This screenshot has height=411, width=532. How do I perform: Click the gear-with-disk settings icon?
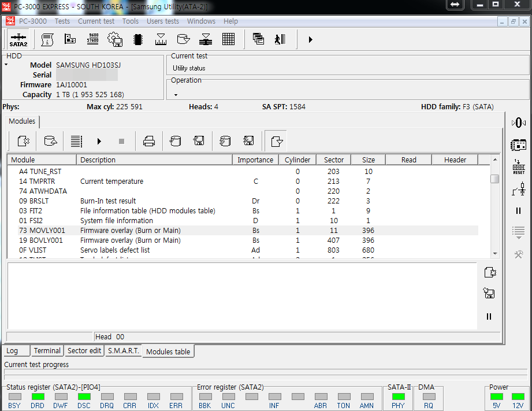[115, 39]
